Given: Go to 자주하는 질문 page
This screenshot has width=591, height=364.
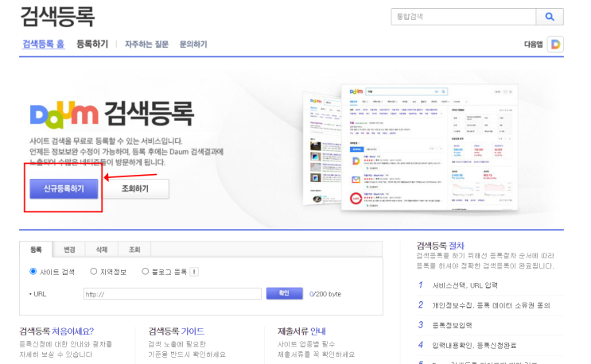Looking at the screenshot, I should click(x=146, y=45).
